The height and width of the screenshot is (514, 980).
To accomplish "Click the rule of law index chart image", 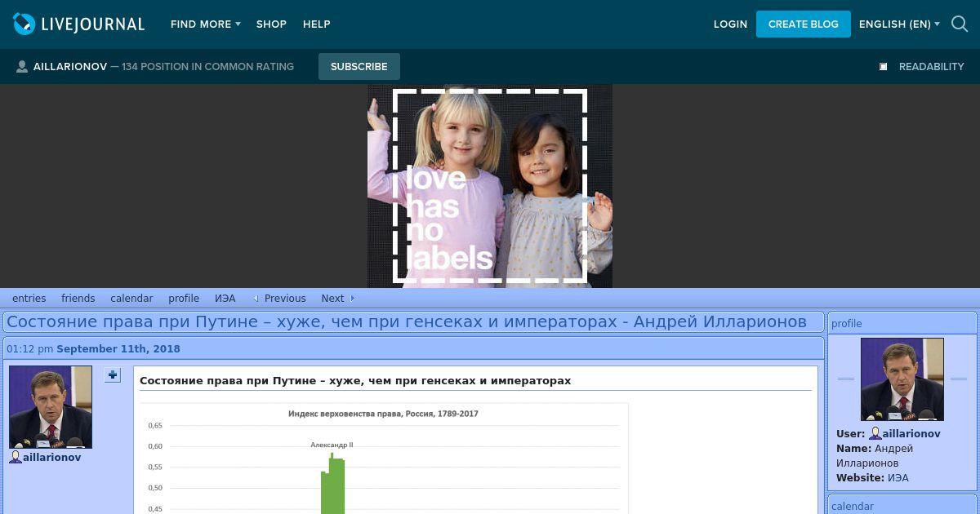I will (384, 459).
